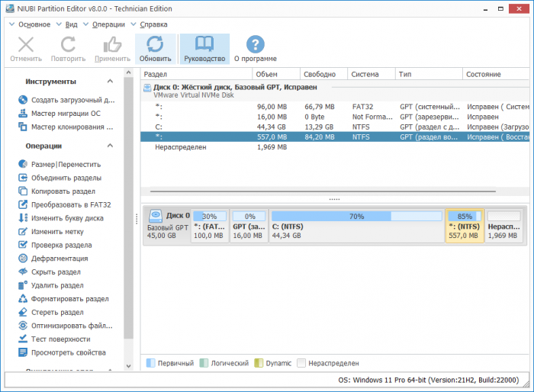
Task: Refresh disks with the Обновить icon
Action: point(155,45)
